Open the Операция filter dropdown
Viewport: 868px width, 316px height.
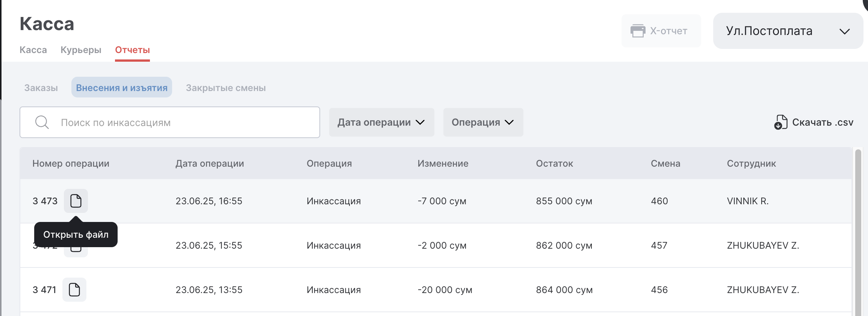[483, 122]
